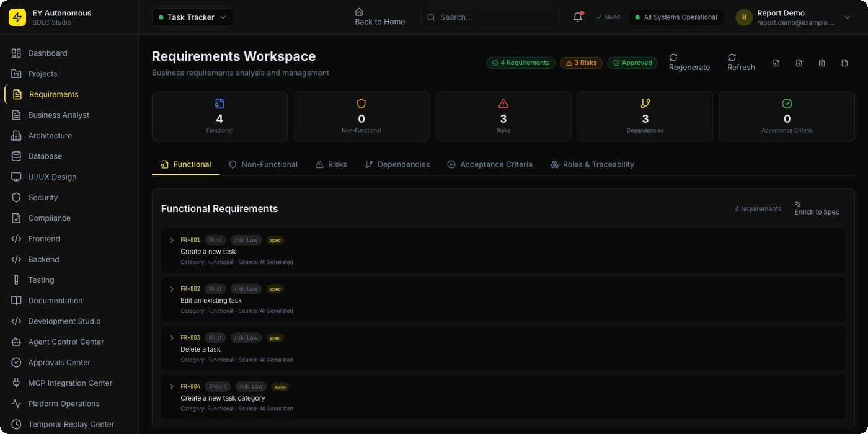Expand requirement FR-003 Delete a task

172,338
